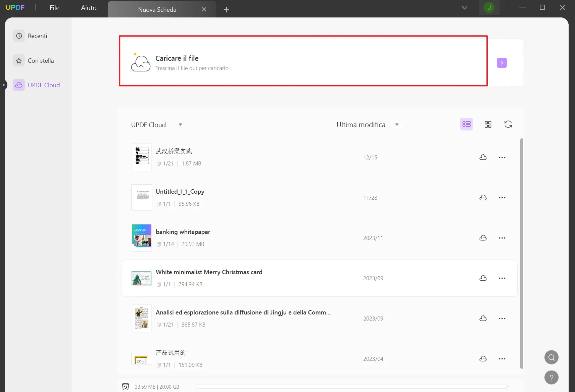Switch to list view layout
575x392 pixels.
pyautogui.click(x=466, y=125)
